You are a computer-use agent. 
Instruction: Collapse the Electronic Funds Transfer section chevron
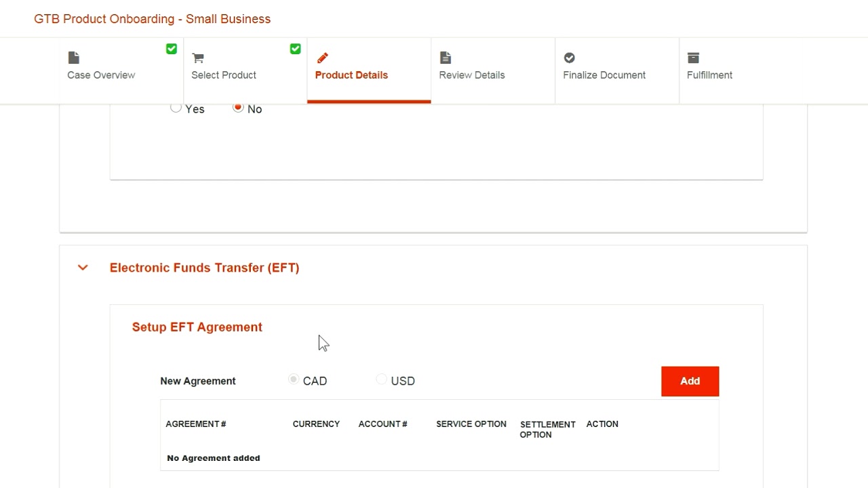pyautogui.click(x=83, y=268)
